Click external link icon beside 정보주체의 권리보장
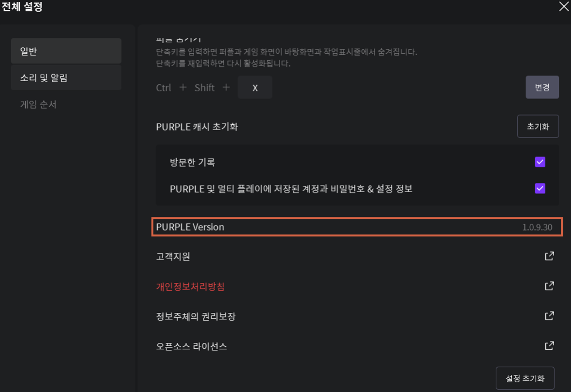571x392 pixels. tap(549, 316)
